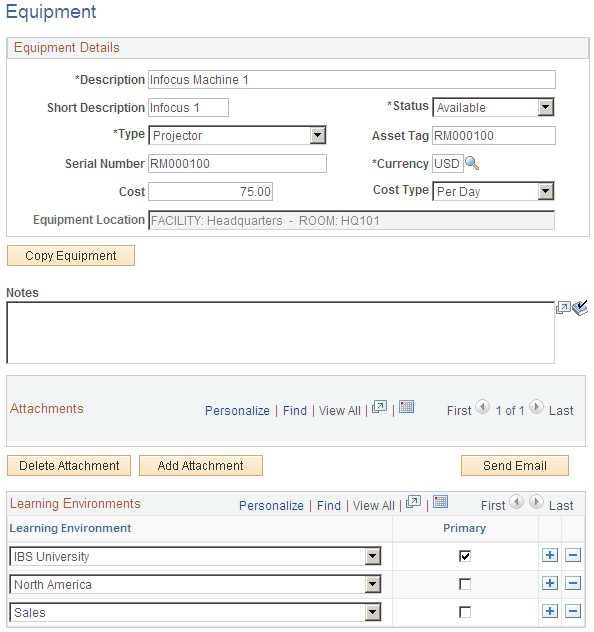Open the Cost Type dropdown
The image size is (594, 632).
[x=493, y=191]
